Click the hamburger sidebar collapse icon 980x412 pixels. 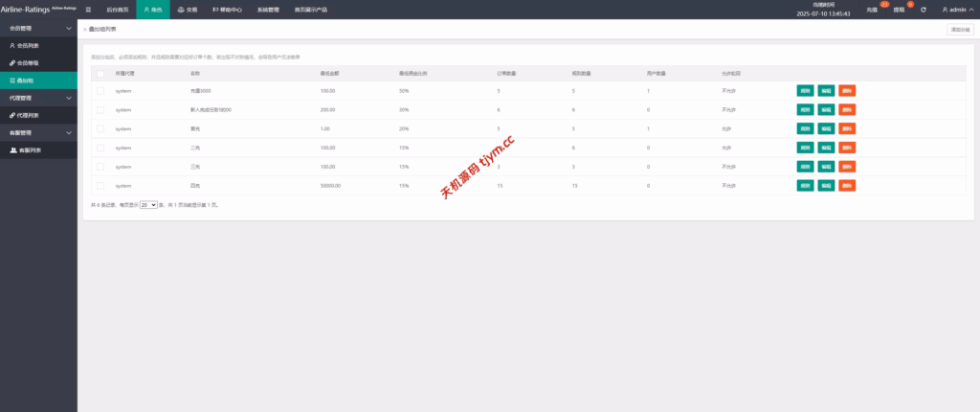coord(88,10)
